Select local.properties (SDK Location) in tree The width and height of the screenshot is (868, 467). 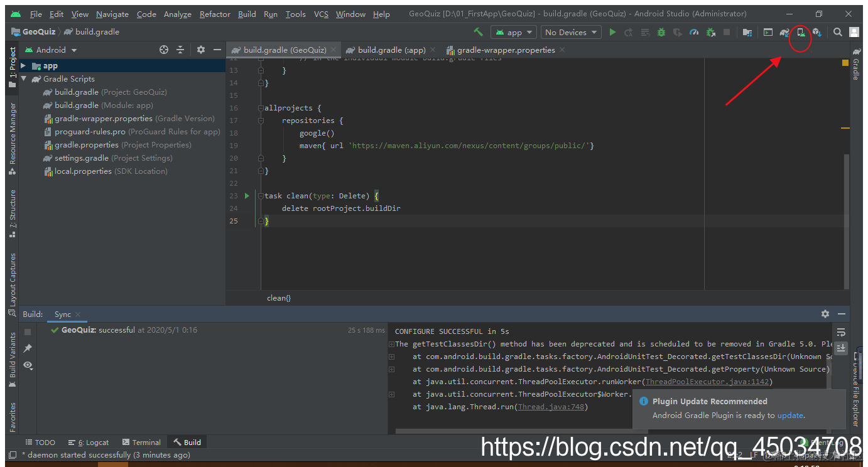106,171
